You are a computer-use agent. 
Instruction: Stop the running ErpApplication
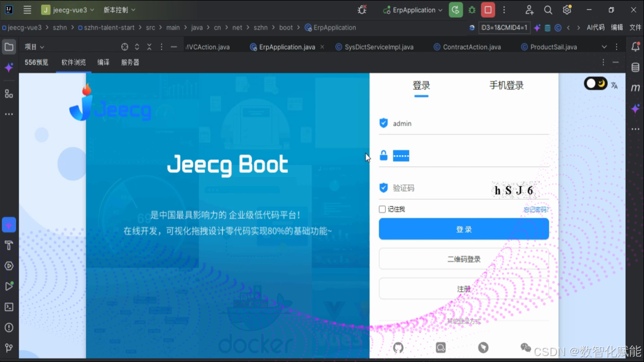coord(488,10)
